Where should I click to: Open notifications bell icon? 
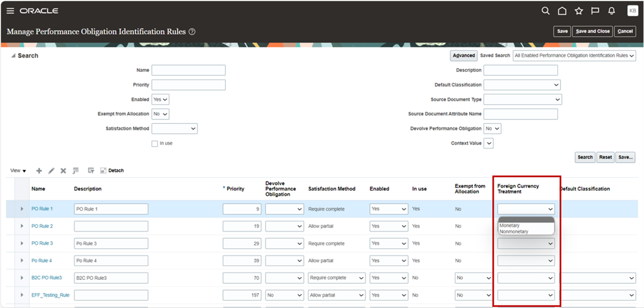click(x=612, y=11)
